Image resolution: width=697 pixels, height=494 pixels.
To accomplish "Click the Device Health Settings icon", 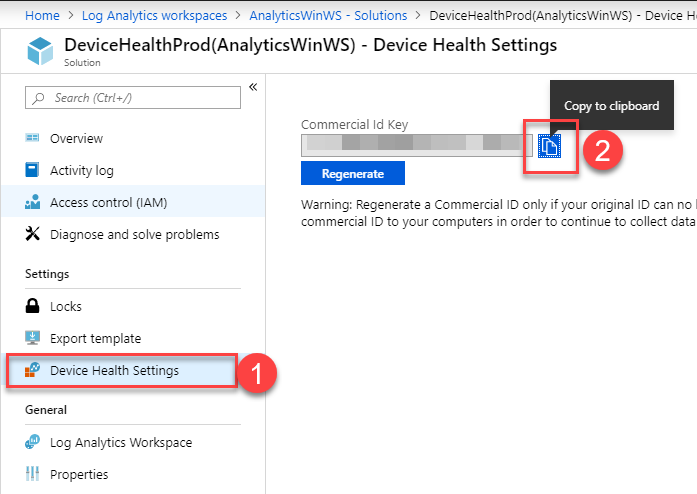I will pyautogui.click(x=31, y=370).
